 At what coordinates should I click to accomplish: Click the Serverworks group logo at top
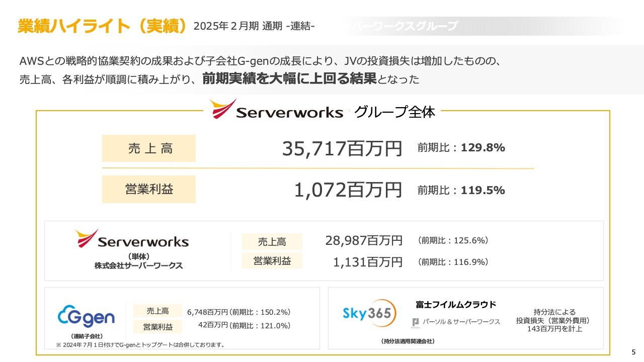coord(276,109)
